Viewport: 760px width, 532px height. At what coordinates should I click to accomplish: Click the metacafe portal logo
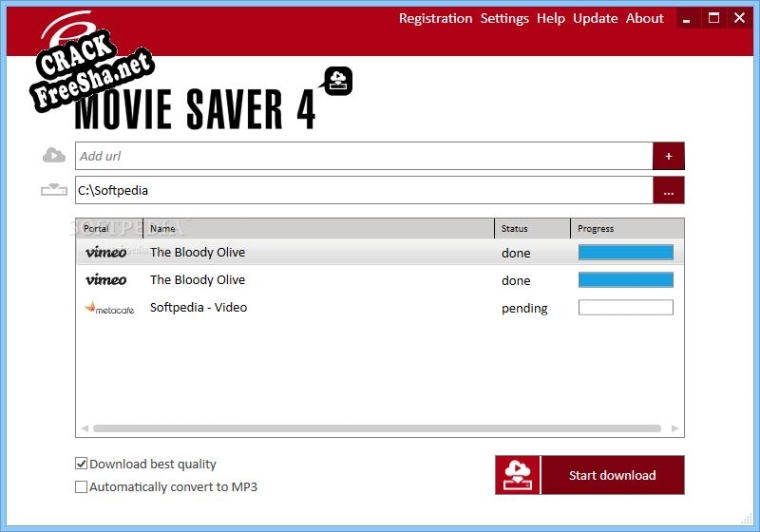[108, 308]
